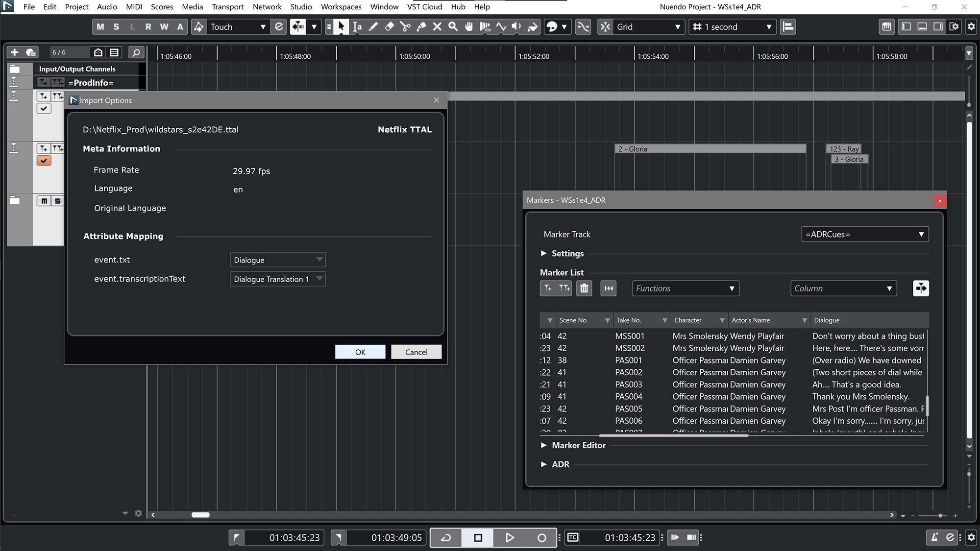Image resolution: width=980 pixels, height=551 pixels.
Task: Open the Workspaces menu
Action: coord(341,7)
